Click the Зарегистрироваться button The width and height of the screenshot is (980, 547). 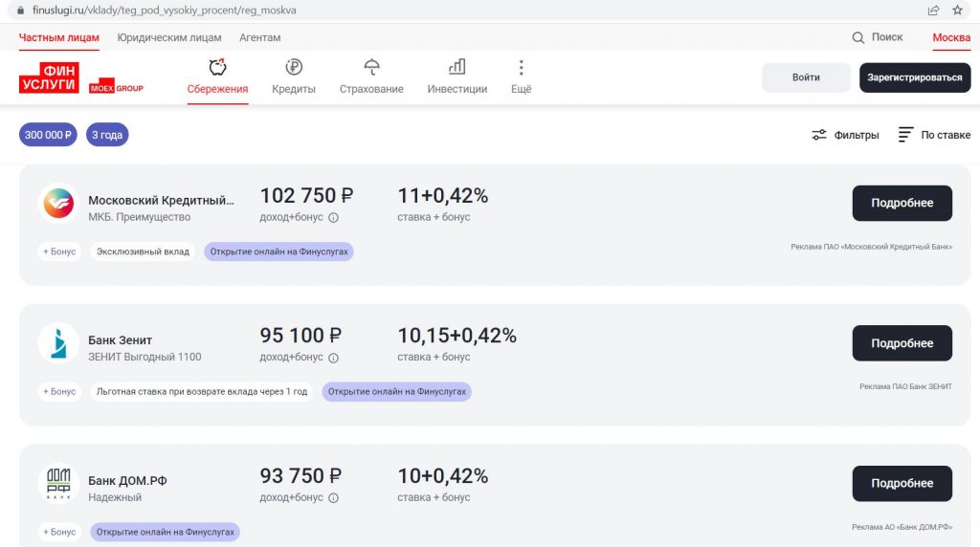tap(914, 77)
